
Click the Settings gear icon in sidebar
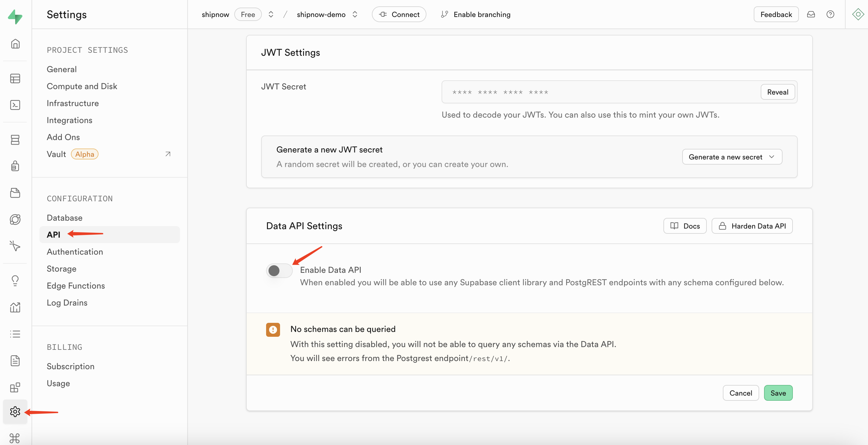pos(15,412)
